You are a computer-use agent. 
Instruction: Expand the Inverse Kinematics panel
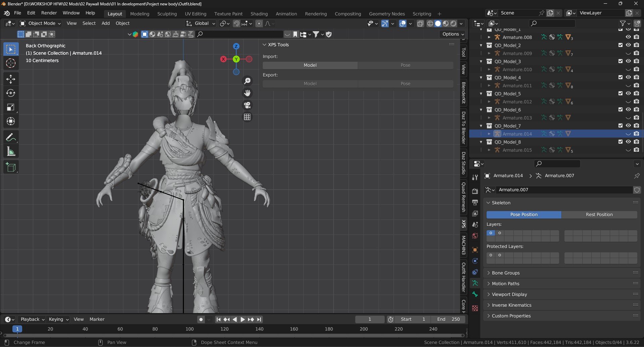pos(511,305)
